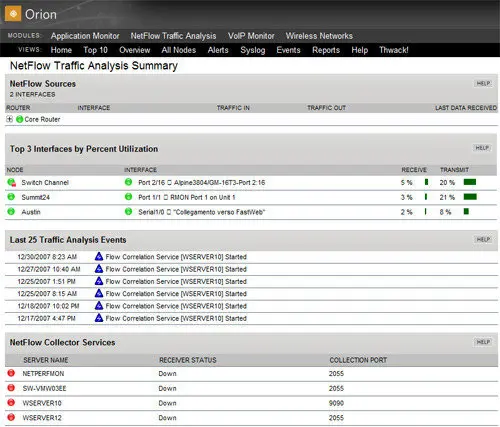Click the Core Router green status icon
The width and height of the screenshot is (500, 427).
(x=20, y=119)
